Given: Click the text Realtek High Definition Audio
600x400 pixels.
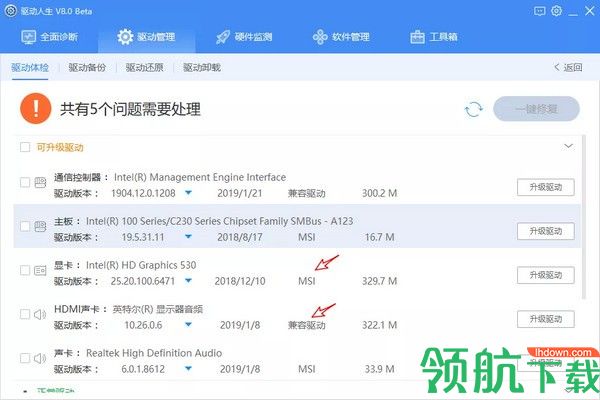Looking at the screenshot, I should click(x=154, y=353).
